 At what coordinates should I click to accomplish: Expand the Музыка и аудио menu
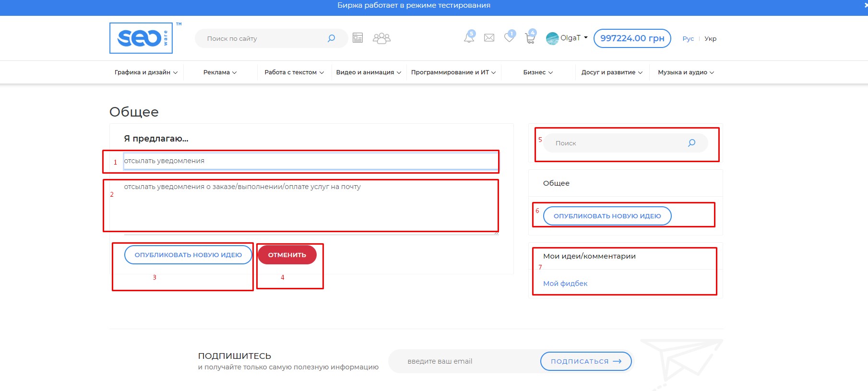[x=686, y=72]
